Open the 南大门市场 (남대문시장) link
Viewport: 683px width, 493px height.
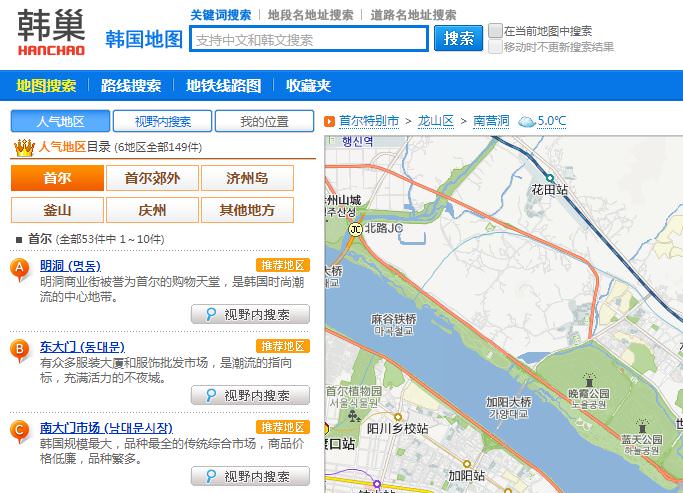(x=106, y=428)
